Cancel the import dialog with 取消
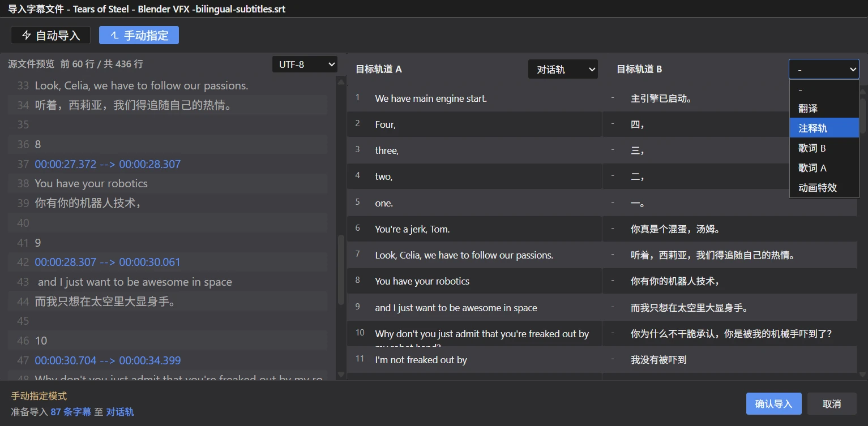868x426 pixels. (832, 404)
